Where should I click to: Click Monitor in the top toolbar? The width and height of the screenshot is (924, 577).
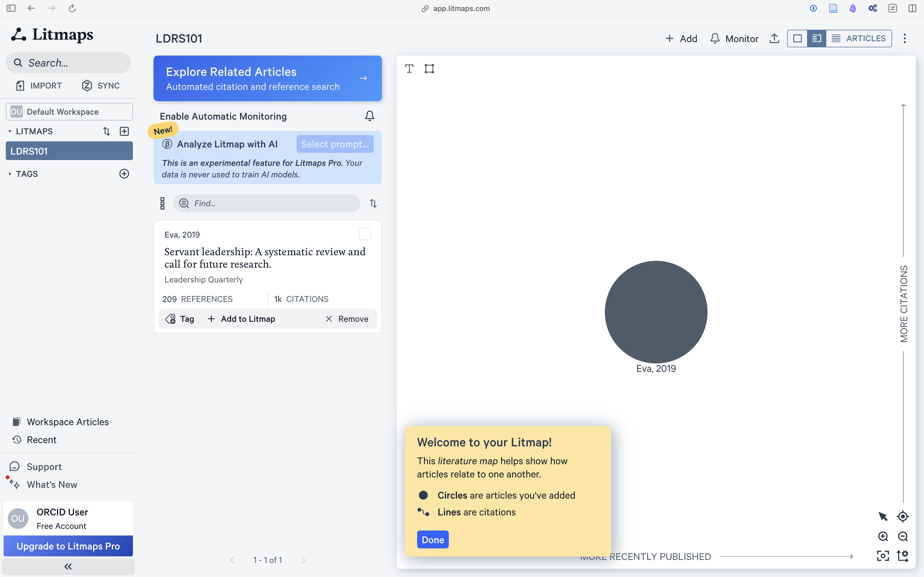[x=734, y=39]
